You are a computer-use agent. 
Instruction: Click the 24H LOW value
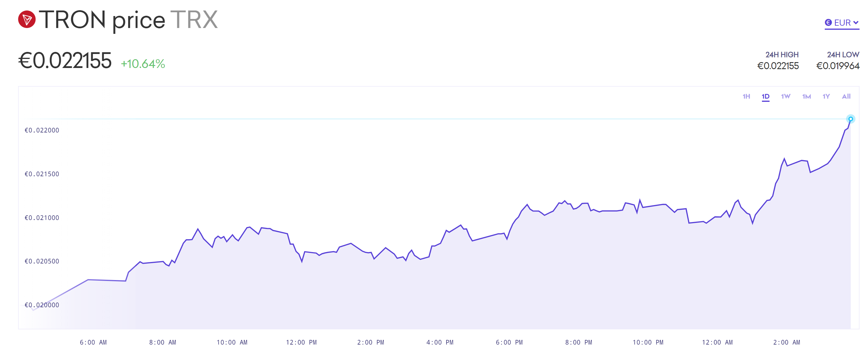pyautogui.click(x=837, y=66)
